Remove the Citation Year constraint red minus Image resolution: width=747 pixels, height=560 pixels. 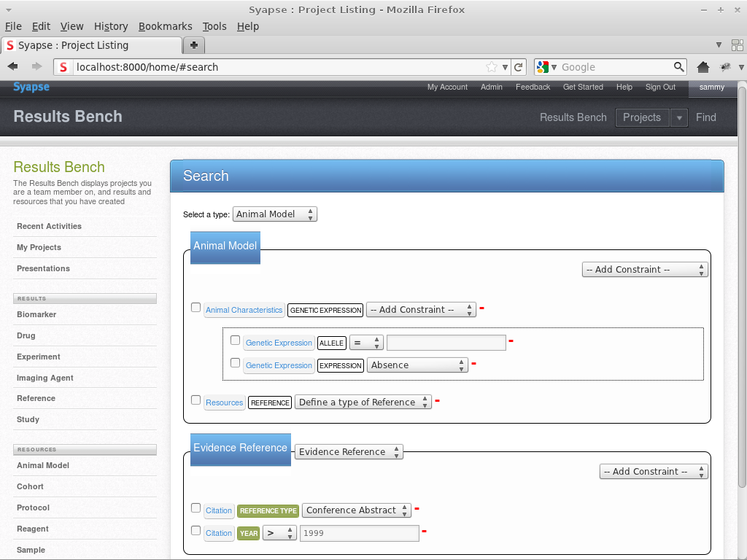pyautogui.click(x=424, y=532)
